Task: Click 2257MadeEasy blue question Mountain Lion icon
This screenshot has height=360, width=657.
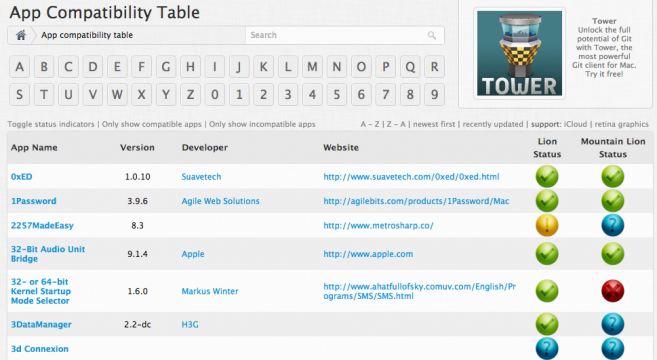Action: coord(613,225)
